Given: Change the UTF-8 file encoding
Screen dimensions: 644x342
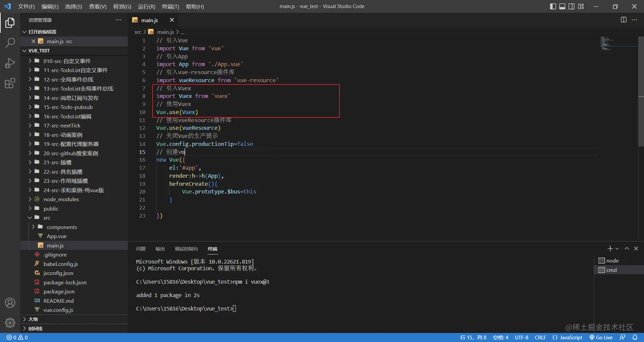Looking at the screenshot, I should click(x=521, y=337).
